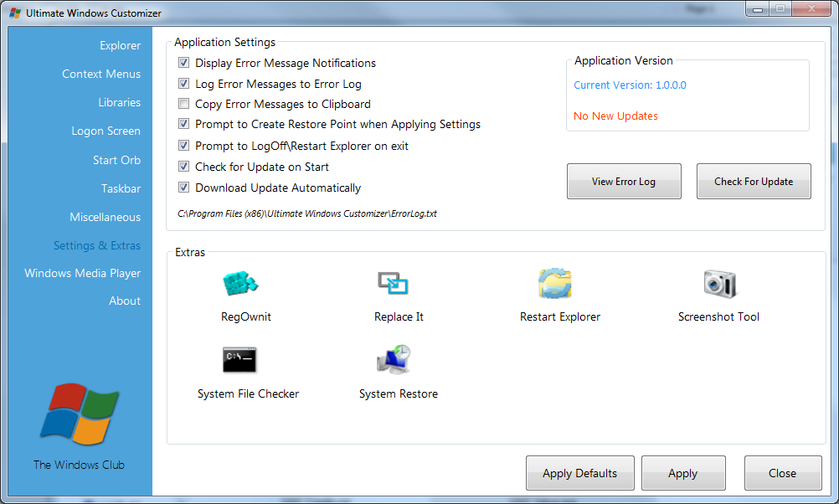Uncheck Log Error Messages to Error Log
Viewport: 839px width, 504px height.
(183, 84)
